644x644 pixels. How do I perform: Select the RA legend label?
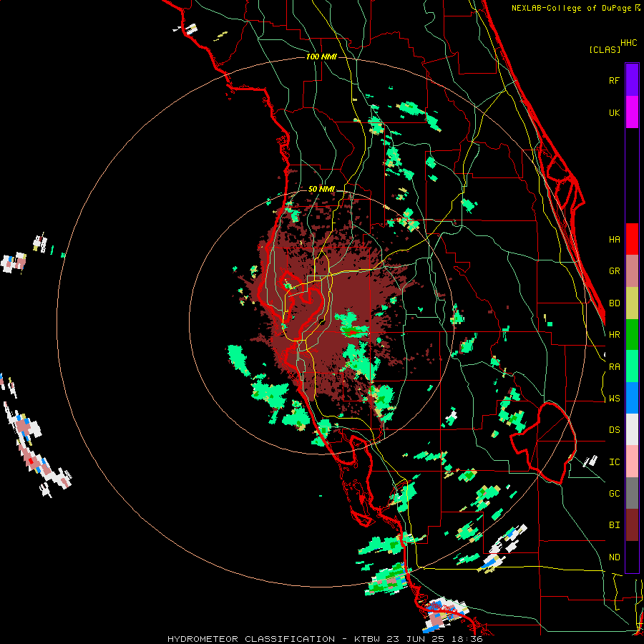tap(614, 367)
